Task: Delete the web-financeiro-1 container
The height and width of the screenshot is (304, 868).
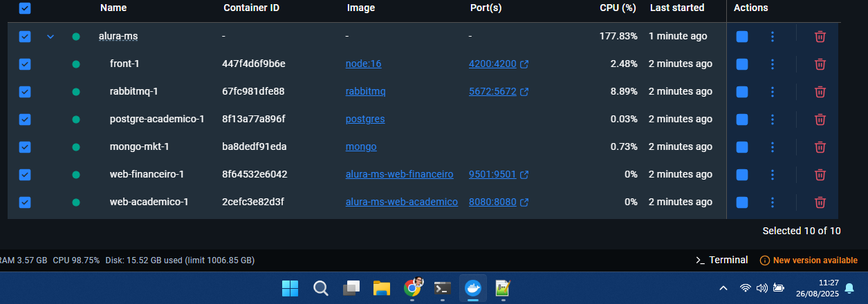Action: (820, 175)
